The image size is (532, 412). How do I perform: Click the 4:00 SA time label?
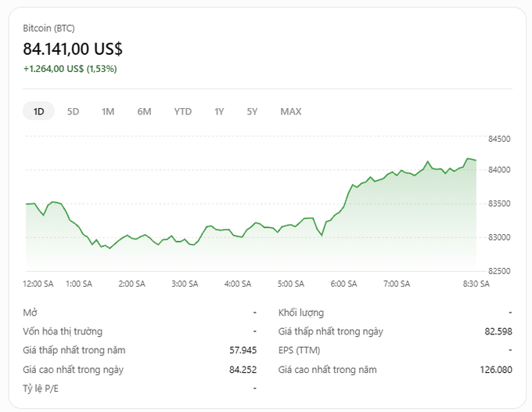(238, 284)
